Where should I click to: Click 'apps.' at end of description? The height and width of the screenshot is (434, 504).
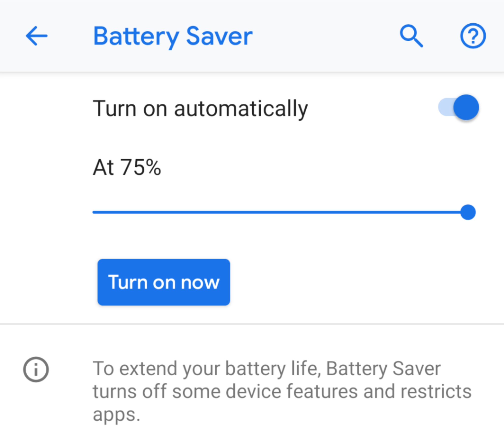[x=116, y=415]
